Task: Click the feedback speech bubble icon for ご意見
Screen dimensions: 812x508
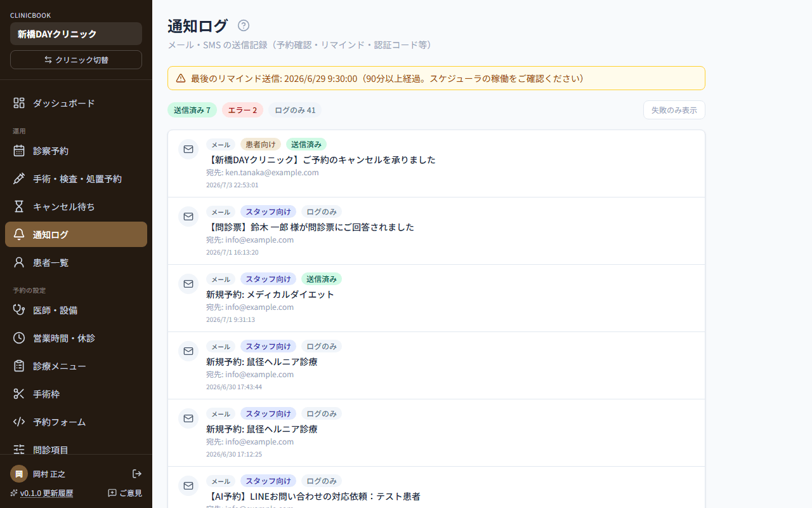Action: (112, 493)
